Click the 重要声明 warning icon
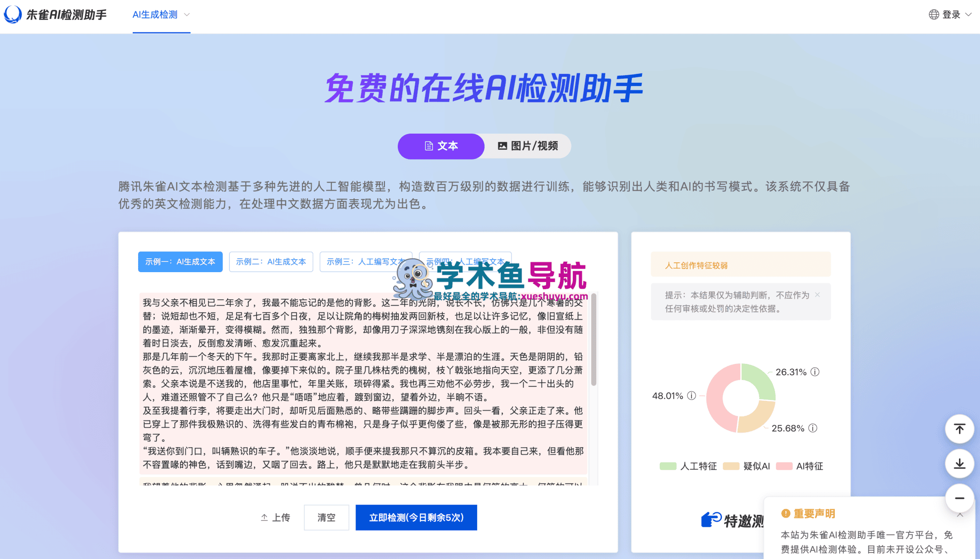The width and height of the screenshot is (980, 559). click(786, 514)
